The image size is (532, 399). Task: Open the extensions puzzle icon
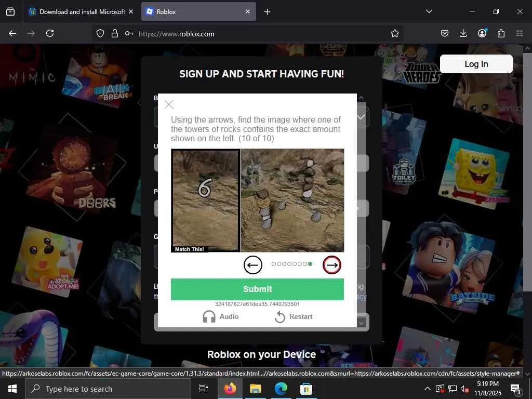[x=501, y=33]
